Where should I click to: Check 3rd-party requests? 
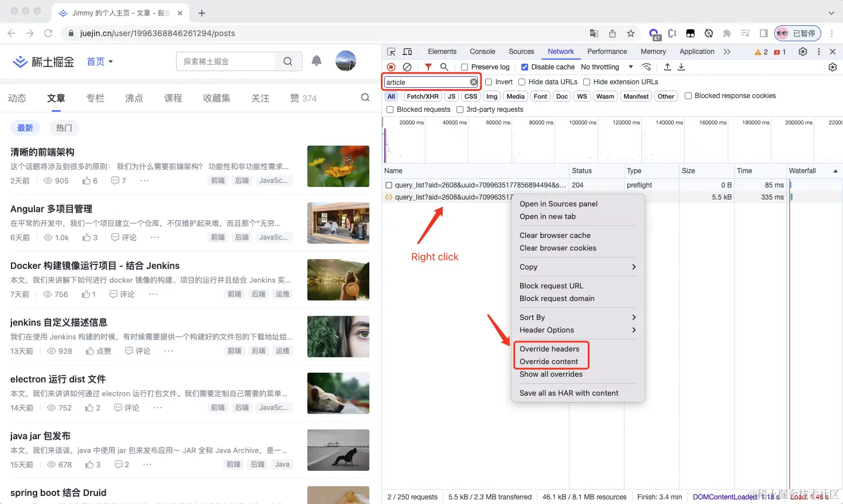[460, 110]
